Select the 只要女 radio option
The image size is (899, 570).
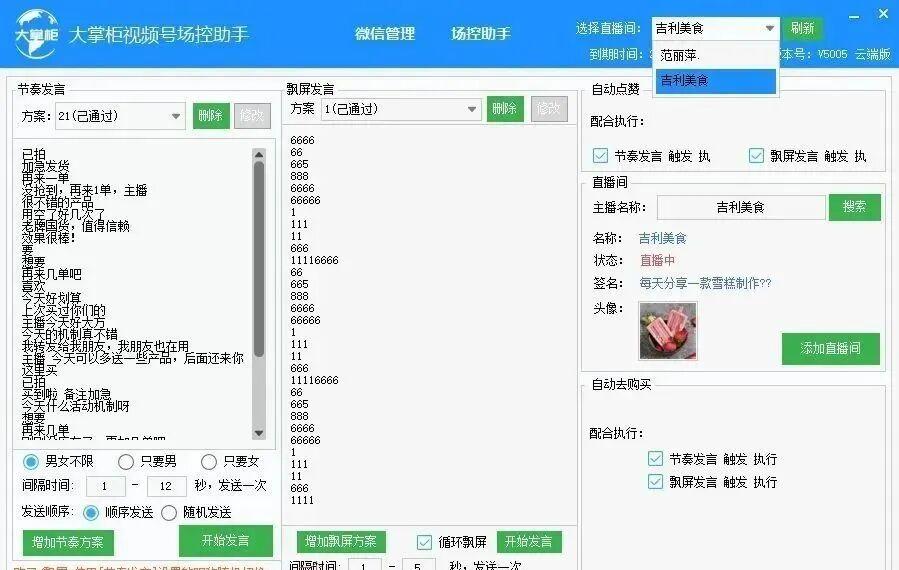click(209, 462)
